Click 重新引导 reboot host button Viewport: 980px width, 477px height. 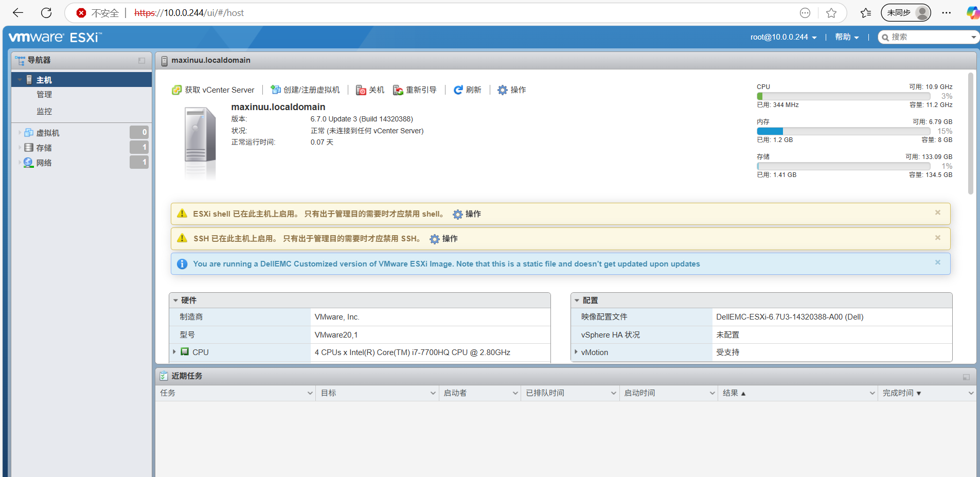tap(415, 90)
